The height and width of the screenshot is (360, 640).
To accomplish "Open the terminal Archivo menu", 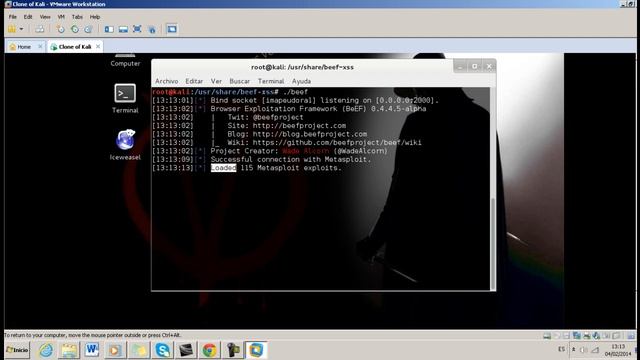I will pos(167,81).
